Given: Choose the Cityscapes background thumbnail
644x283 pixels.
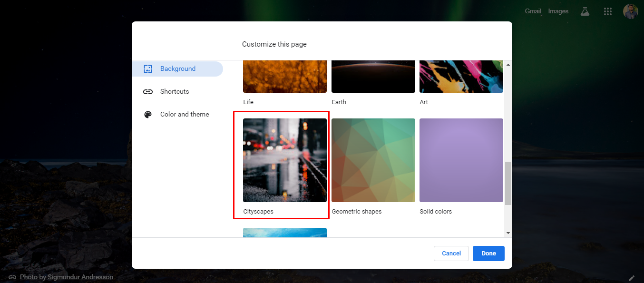Looking at the screenshot, I should point(285,160).
